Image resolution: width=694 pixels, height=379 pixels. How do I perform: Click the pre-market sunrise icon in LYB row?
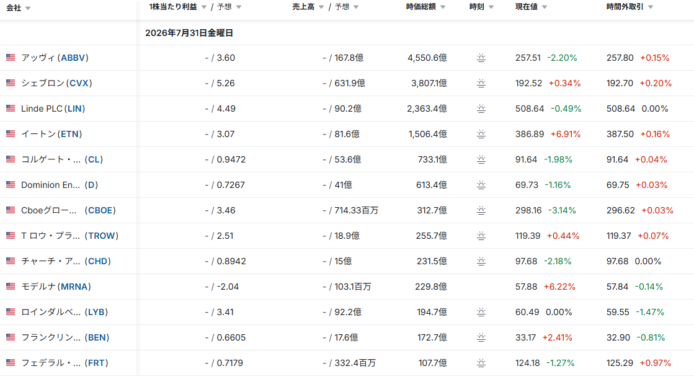click(x=481, y=312)
